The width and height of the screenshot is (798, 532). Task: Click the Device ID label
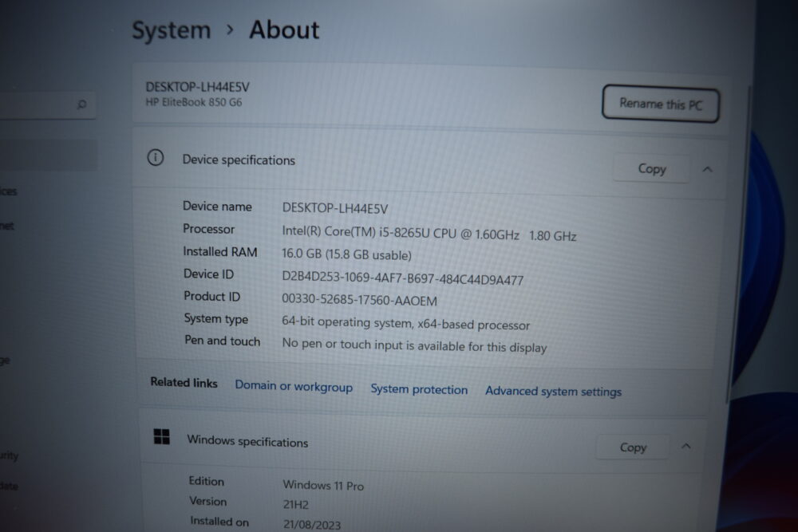click(x=208, y=274)
